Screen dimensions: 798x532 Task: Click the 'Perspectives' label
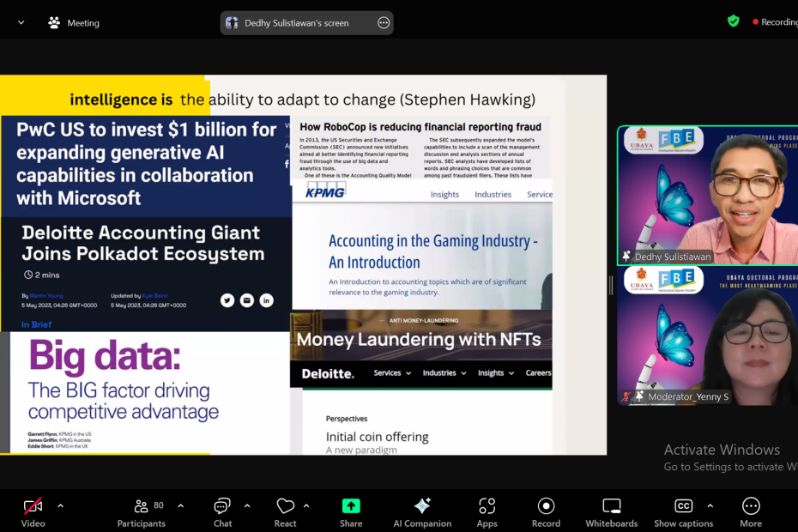pos(347,419)
